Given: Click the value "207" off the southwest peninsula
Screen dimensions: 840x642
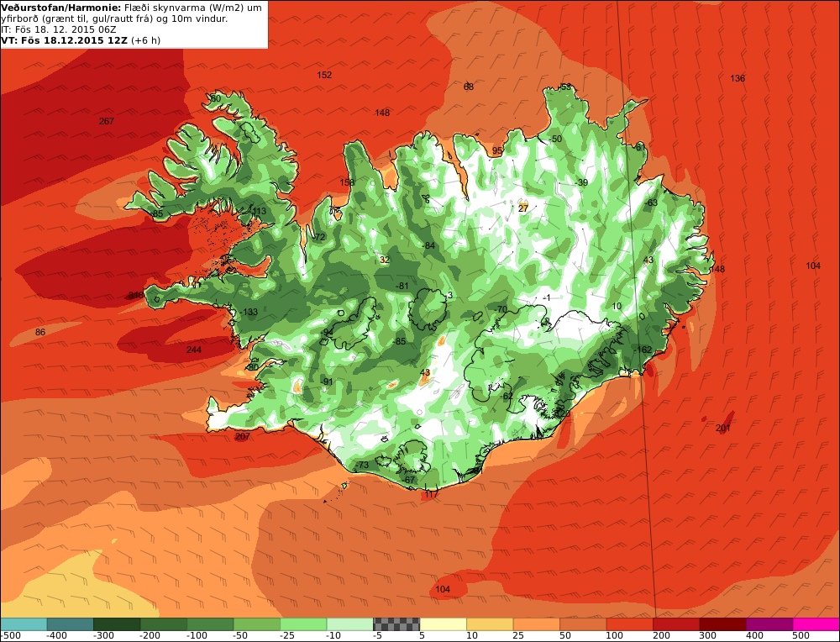Looking at the screenshot, I should tap(243, 437).
